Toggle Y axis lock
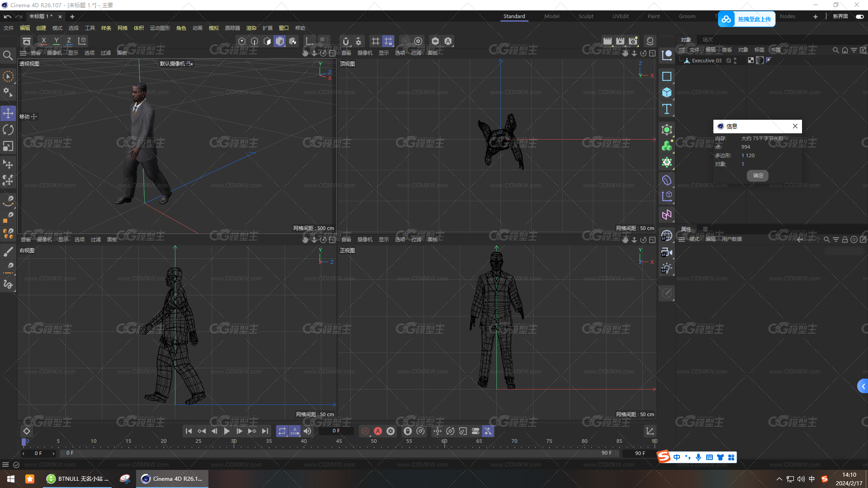The image size is (868, 488). (x=57, y=41)
